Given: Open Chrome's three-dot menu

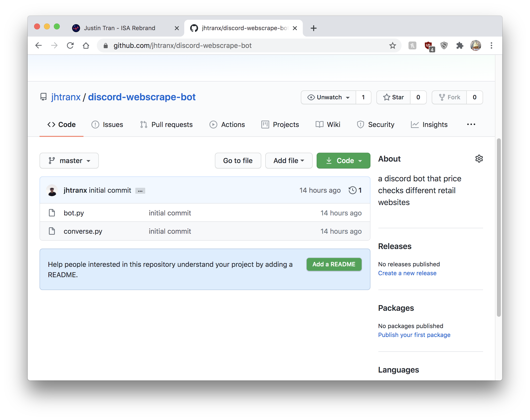Looking at the screenshot, I should [491, 45].
